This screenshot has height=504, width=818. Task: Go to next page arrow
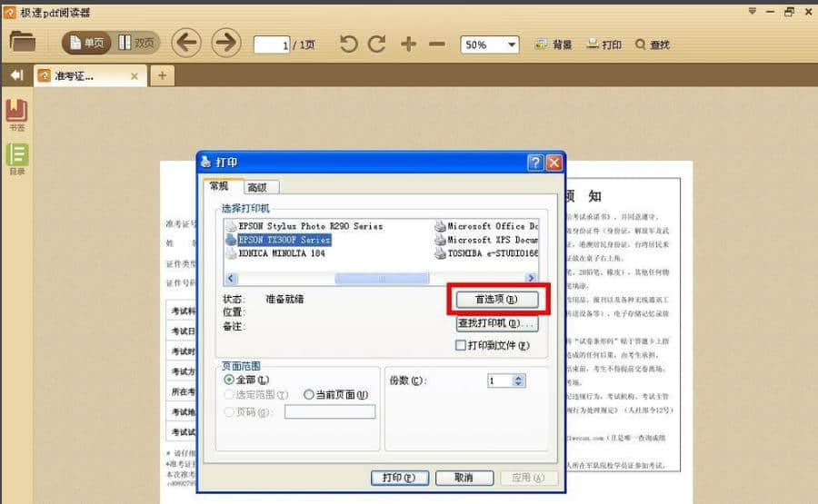(x=225, y=43)
